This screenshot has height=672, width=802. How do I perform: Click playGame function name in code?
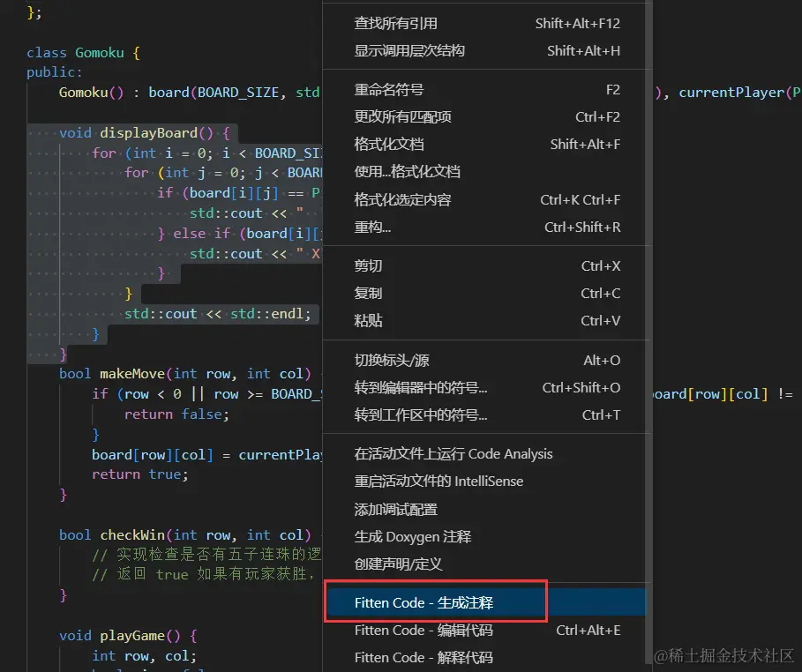[x=132, y=636]
